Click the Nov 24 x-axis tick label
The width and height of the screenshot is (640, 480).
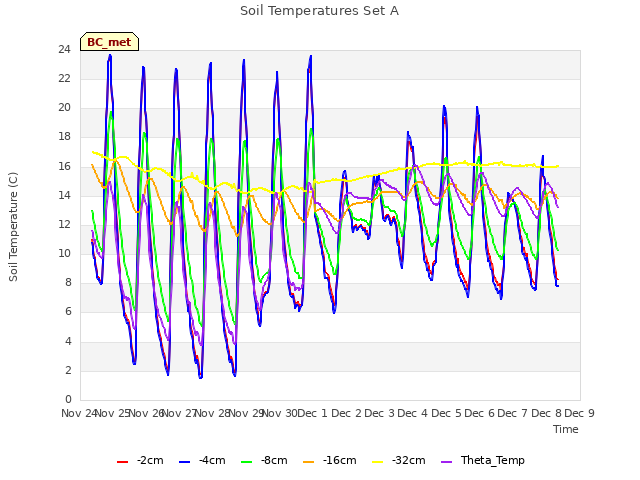click(79, 413)
